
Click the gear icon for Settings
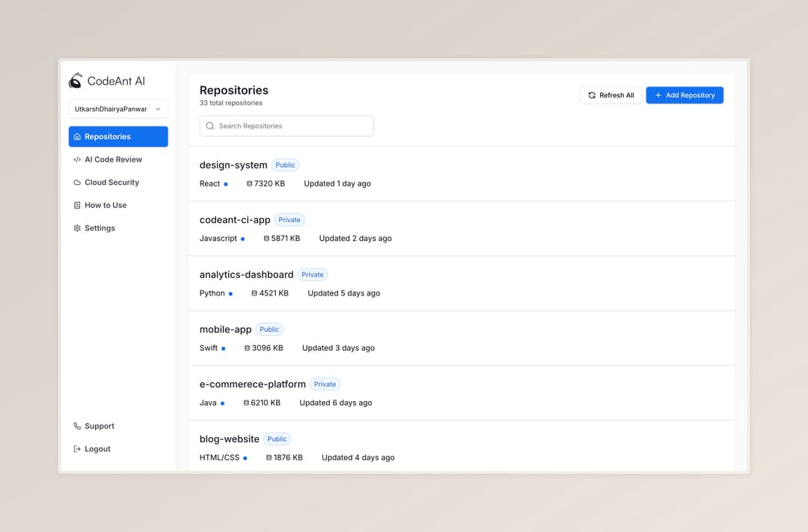[x=77, y=228]
